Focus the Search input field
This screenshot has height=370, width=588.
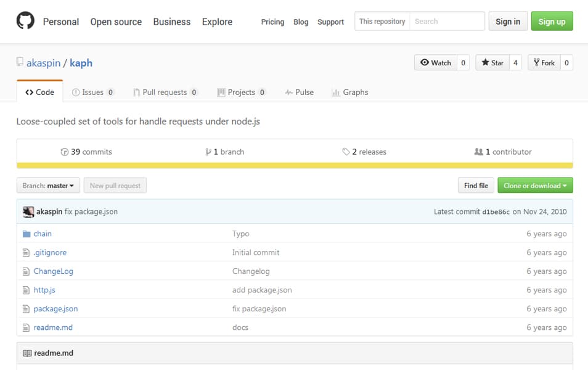(x=447, y=22)
